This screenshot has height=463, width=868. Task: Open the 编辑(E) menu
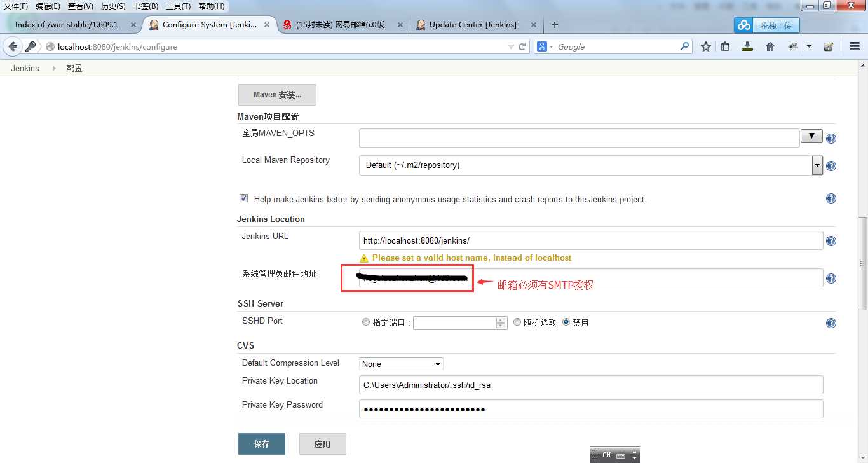click(x=48, y=6)
